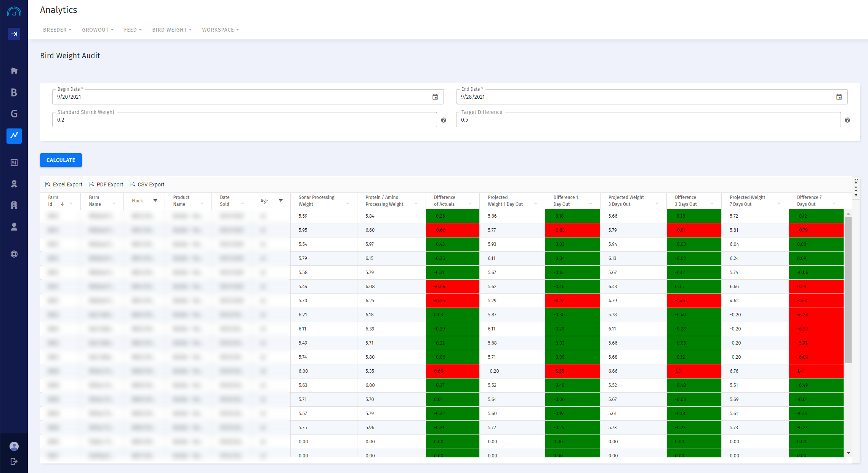Export table with Excel Export
This screenshot has width=868, height=473.
64,184
